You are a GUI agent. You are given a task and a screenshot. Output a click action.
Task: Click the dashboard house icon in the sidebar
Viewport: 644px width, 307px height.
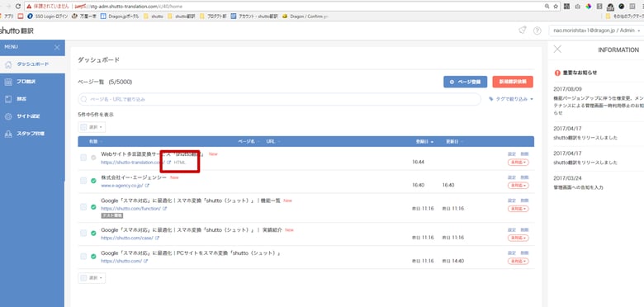pos(8,64)
